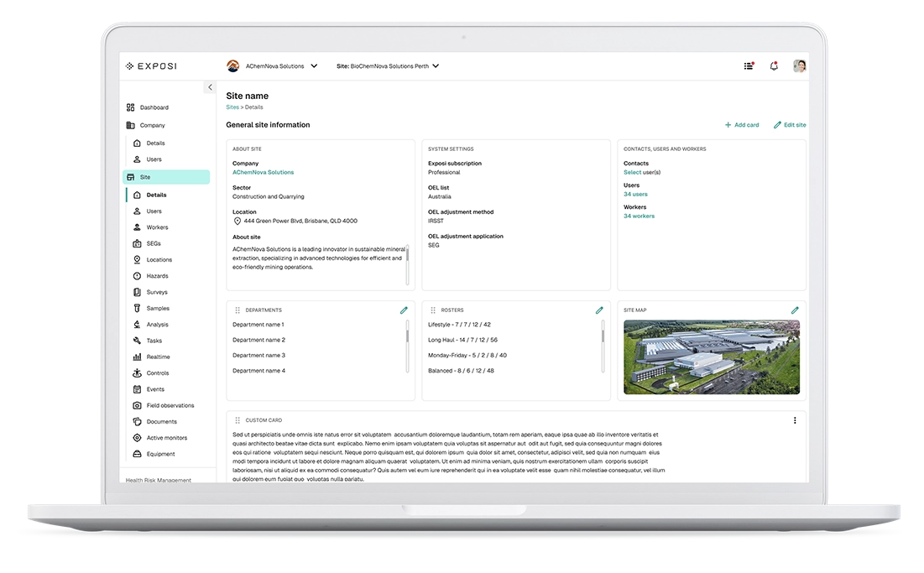Click the Rosters list scrollbar

click(603, 346)
